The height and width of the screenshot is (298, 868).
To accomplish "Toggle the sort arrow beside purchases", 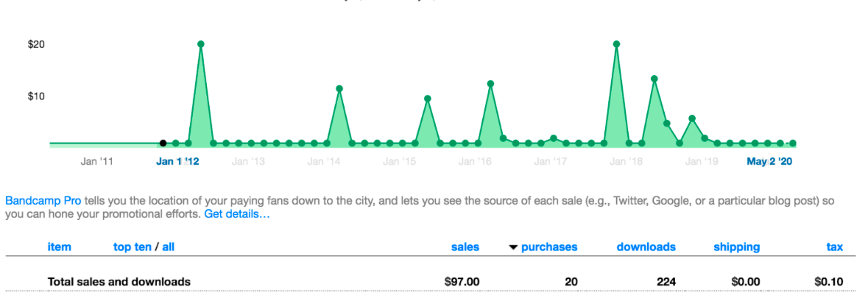I will click(x=513, y=248).
